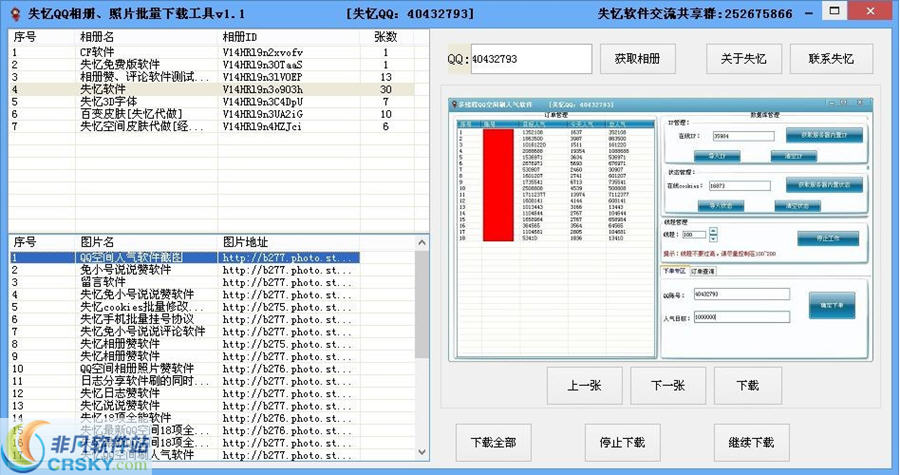This screenshot has width=900, height=475.
Task: Select photo row 留言软件
Action: (x=185, y=282)
